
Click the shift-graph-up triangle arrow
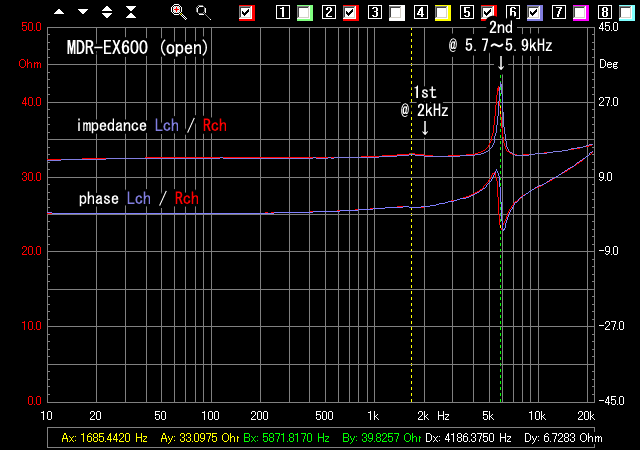point(59,12)
